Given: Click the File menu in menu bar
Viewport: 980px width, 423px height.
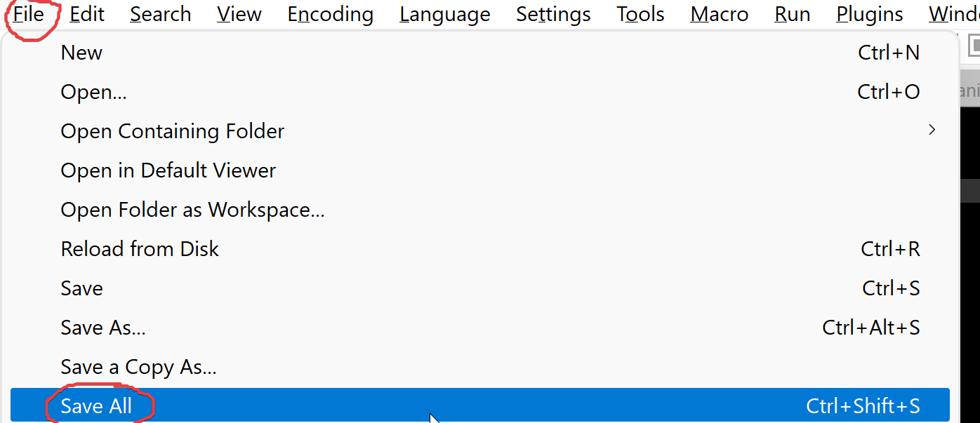Looking at the screenshot, I should coord(29,14).
